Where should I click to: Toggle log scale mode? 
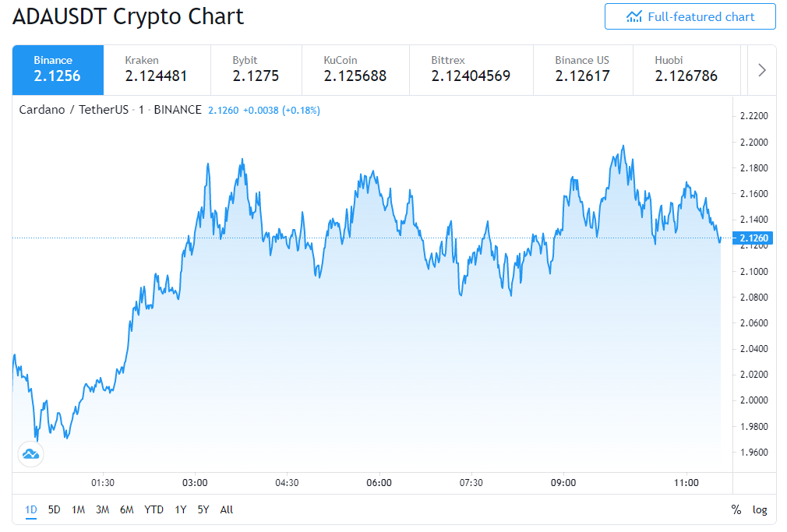[x=760, y=510]
